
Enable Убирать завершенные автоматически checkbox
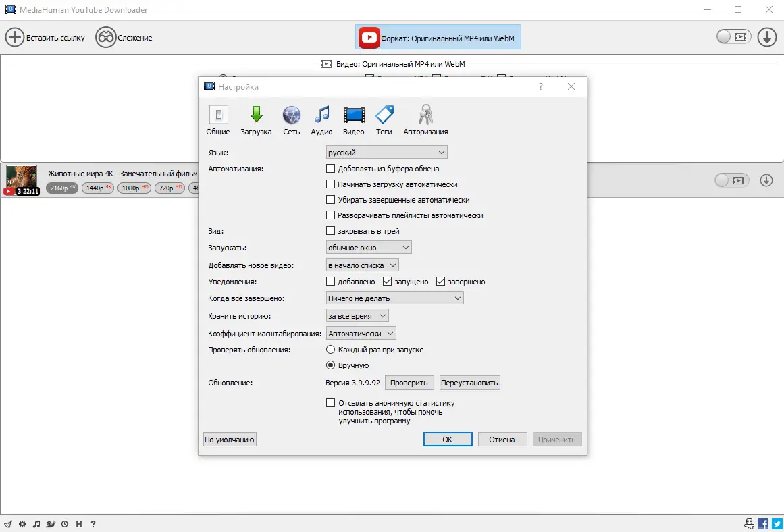coord(330,200)
